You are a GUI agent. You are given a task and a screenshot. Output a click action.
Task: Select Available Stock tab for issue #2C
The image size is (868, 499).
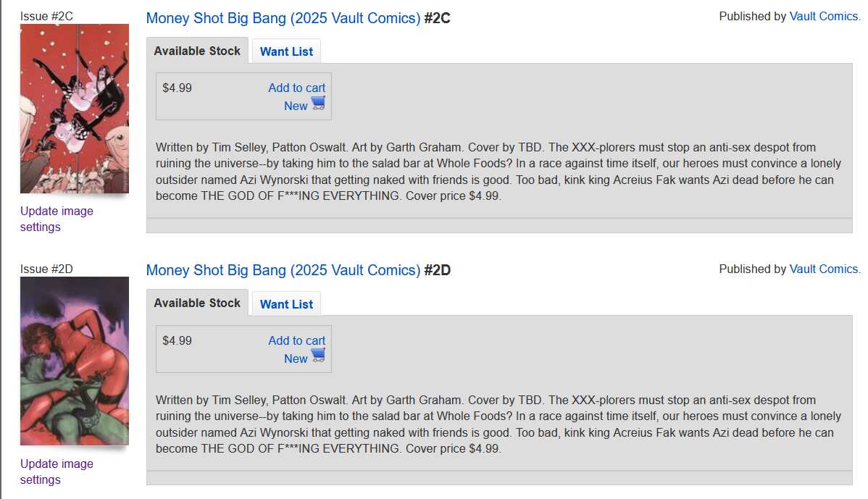197,51
